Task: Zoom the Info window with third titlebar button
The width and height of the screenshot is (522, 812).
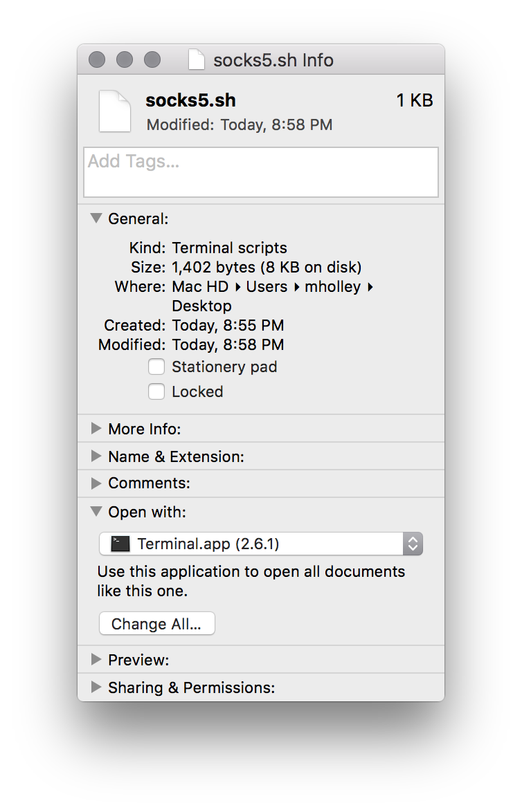Action: coord(152,60)
